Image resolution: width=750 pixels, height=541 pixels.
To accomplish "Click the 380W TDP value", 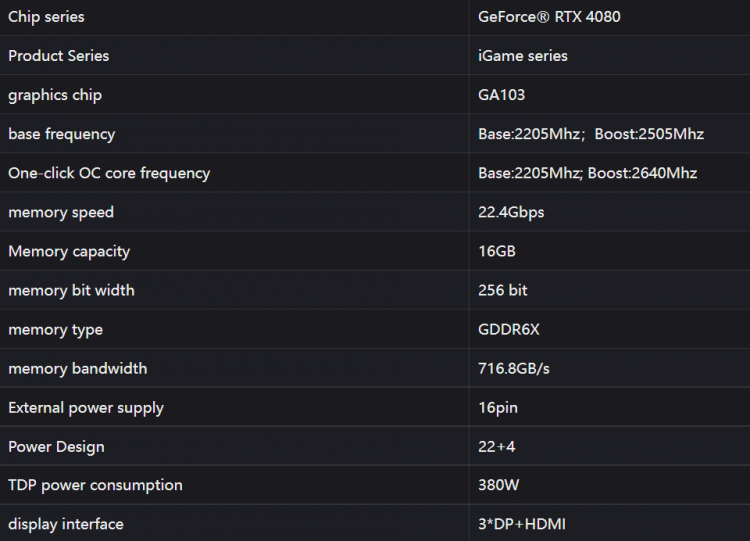I will 498,485.
